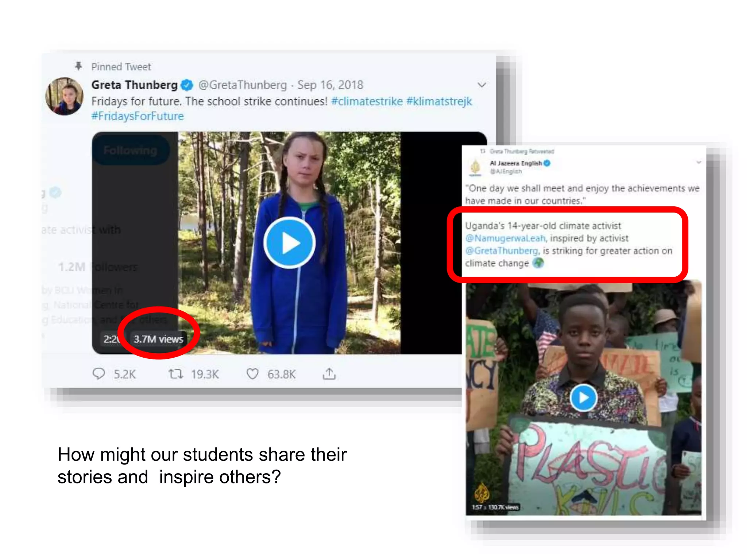Click Greta Thunberg's profile picture
The height and width of the screenshot is (560, 747).
coord(64,96)
